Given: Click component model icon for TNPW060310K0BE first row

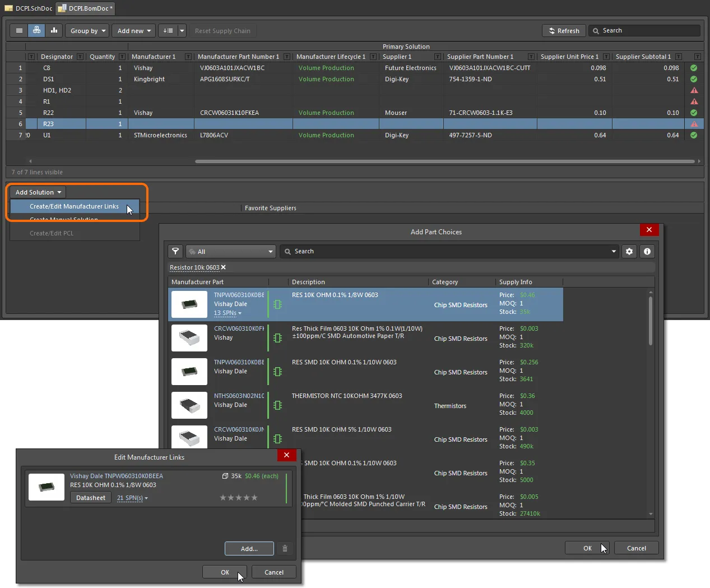Looking at the screenshot, I should click(277, 304).
